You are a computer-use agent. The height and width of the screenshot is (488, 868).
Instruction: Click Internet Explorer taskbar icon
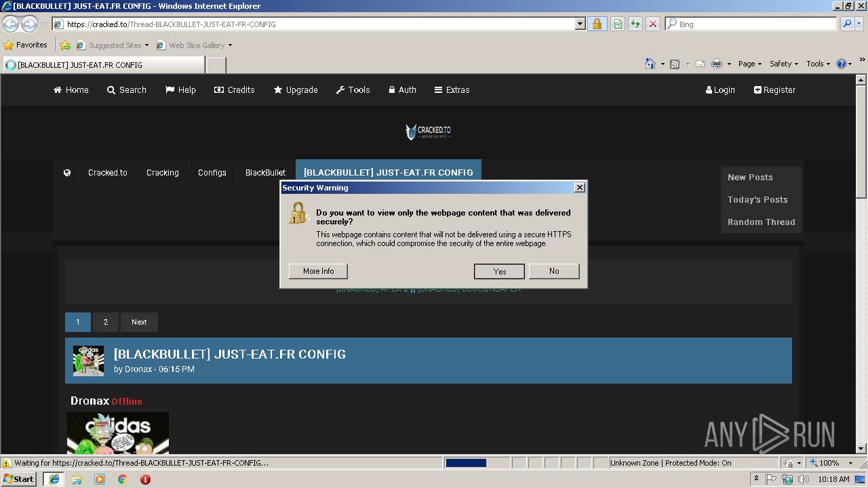pos(54,479)
